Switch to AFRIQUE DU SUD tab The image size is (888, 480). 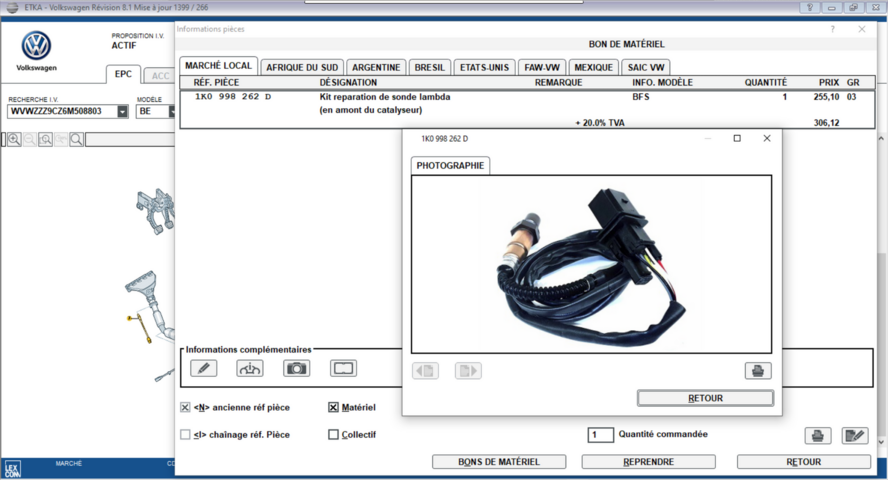click(x=302, y=67)
